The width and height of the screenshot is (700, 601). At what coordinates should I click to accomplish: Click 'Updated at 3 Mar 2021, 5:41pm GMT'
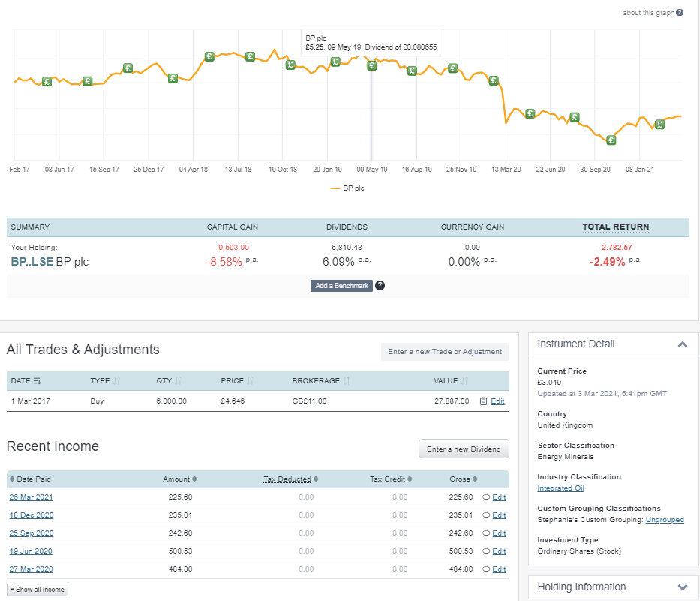(x=602, y=394)
